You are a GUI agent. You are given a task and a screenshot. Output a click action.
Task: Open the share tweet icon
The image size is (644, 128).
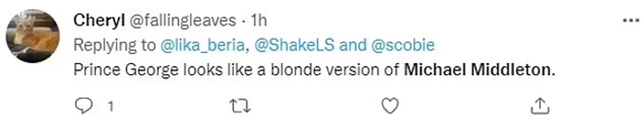coord(540,106)
